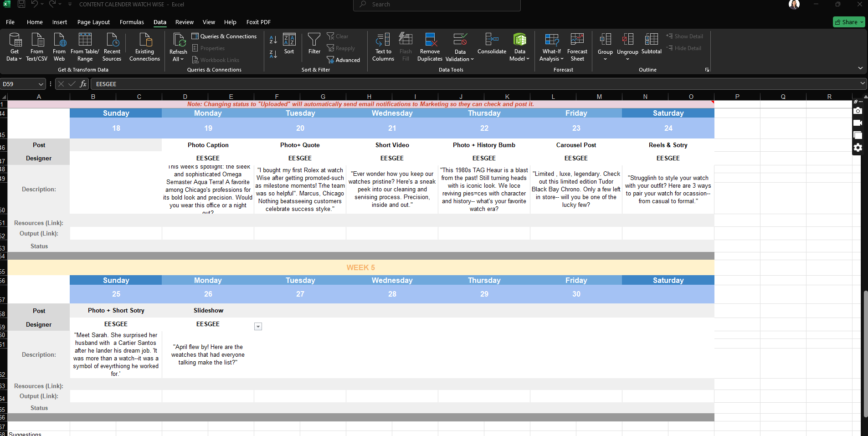
Task: Run Remove Duplicates
Action: [x=430, y=47]
